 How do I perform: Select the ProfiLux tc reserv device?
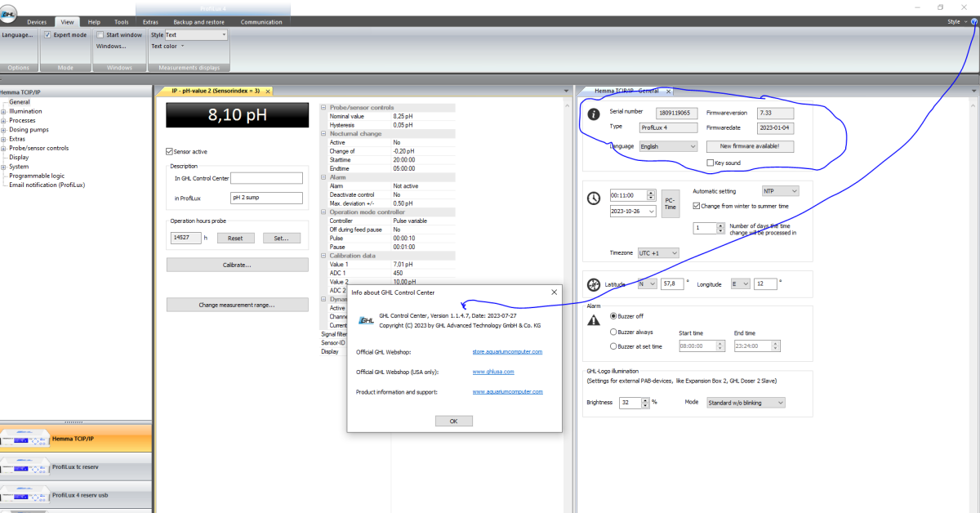click(x=76, y=466)
